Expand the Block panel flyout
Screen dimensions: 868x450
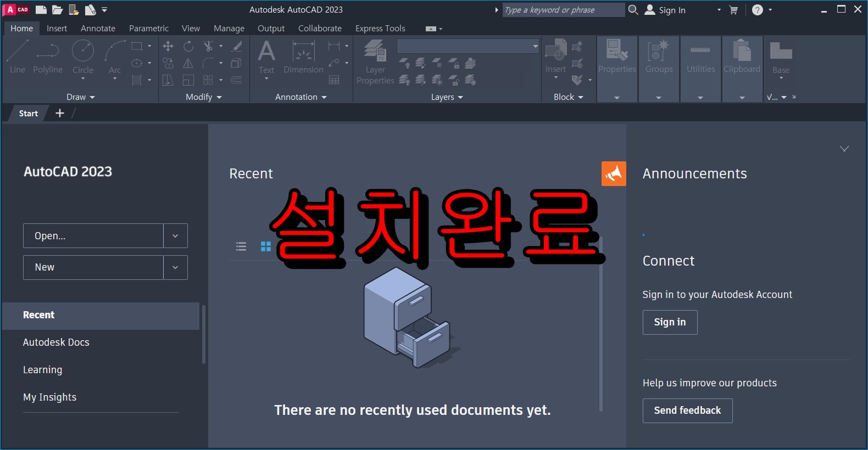[569, 97]
